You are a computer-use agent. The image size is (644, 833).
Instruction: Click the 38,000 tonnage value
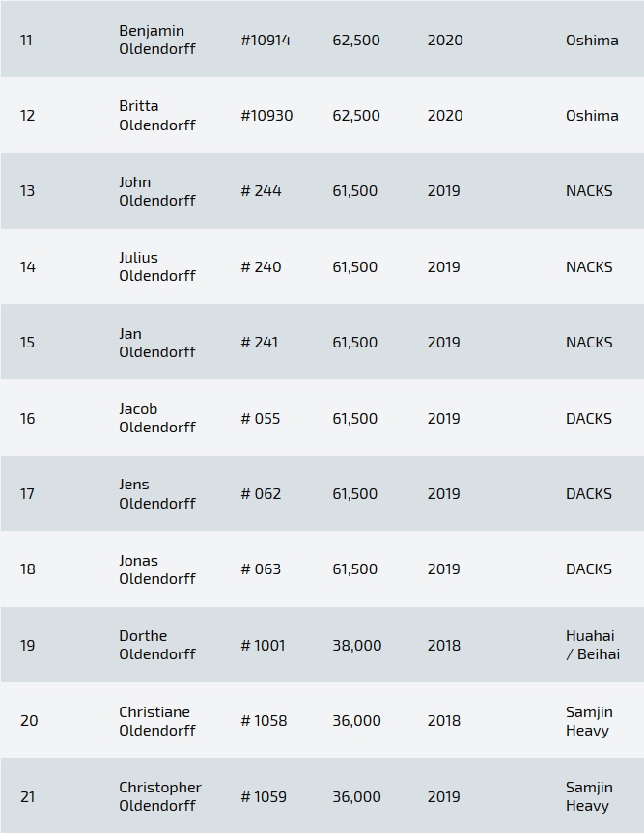pos(356,646)
